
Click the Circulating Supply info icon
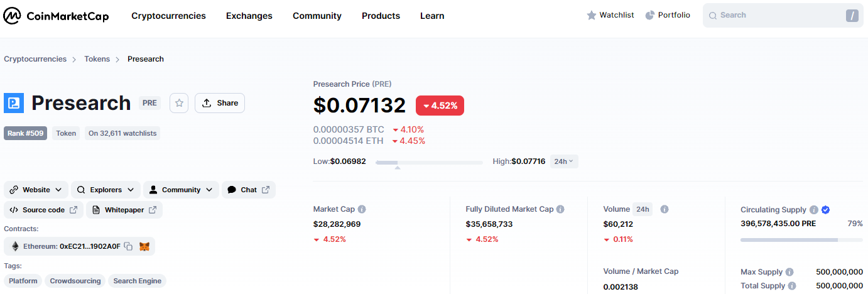click(813, 210)
